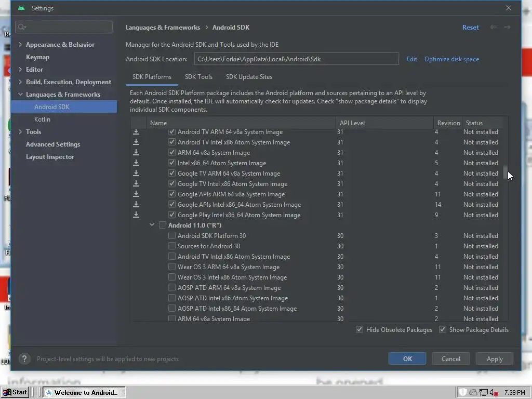This screenshot has height=399, width=532.
Task: Collapse Languages & Frameworks section
Action: coord(20,95)
